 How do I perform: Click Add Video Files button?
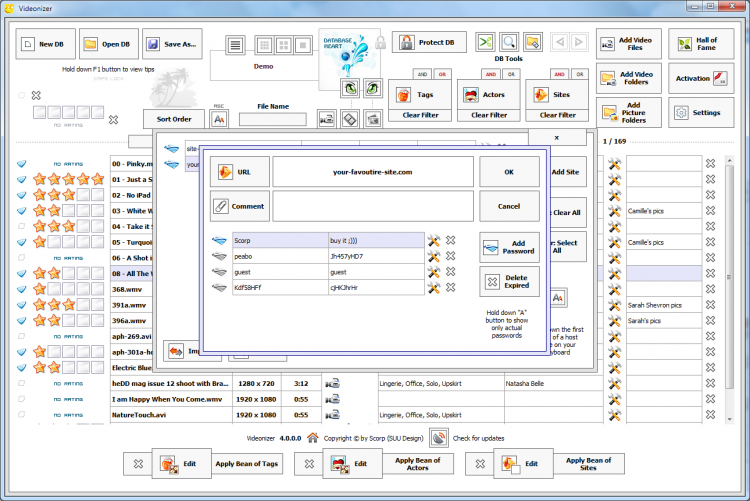coord(628,43)
